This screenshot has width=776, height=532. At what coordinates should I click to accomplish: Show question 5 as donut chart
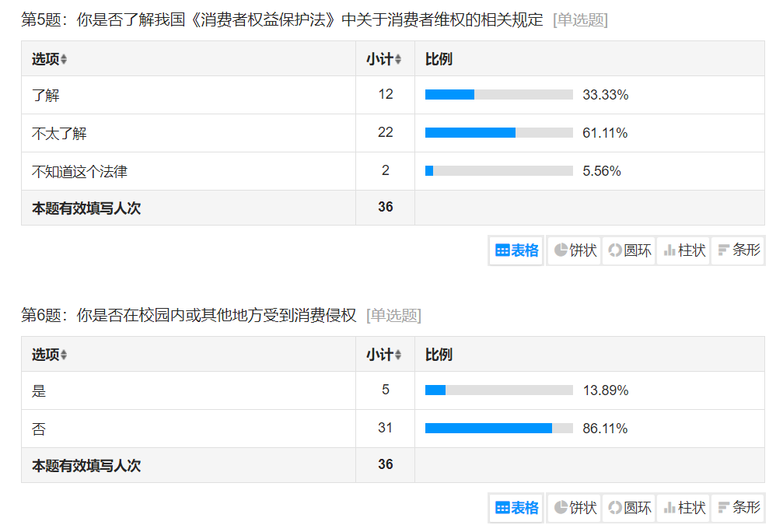pos(629,250)
